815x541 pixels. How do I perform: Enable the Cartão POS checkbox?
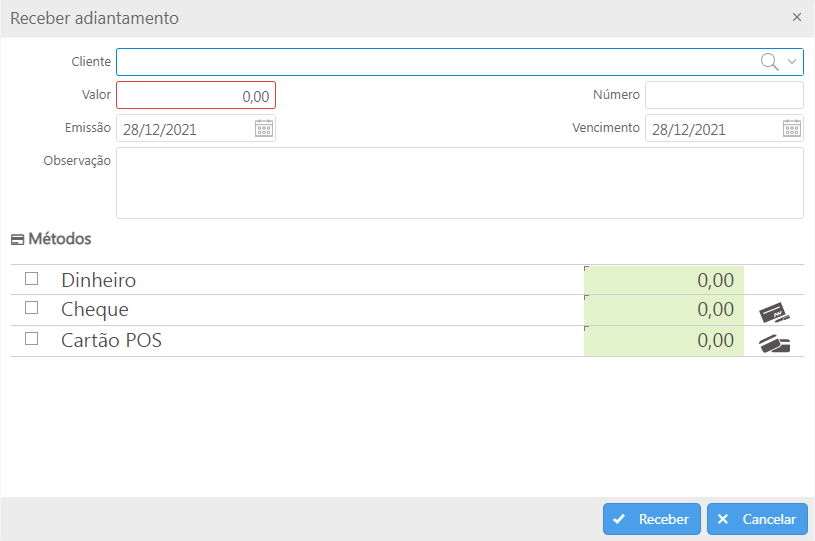pos(32,338)
